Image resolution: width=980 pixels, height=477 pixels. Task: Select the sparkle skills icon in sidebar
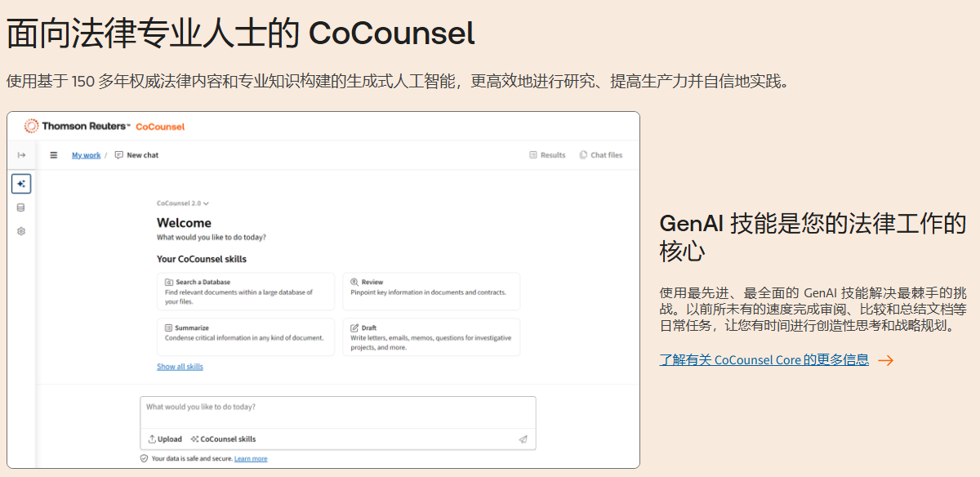21,184
